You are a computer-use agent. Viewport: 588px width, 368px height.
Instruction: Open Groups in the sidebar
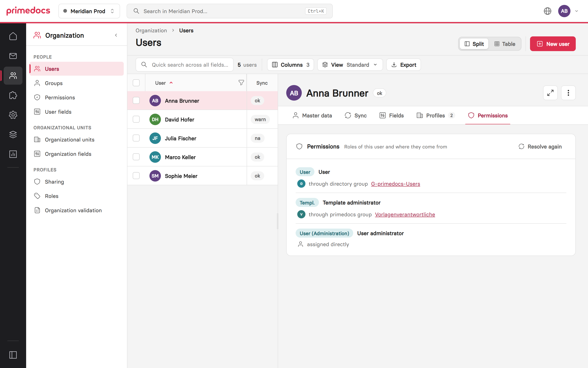pyautogui.click(x=76, y=83)
